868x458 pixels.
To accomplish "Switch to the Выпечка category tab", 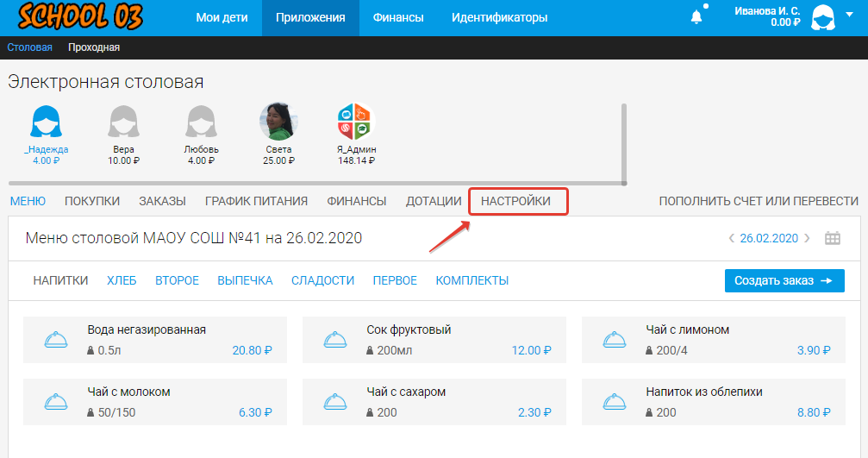I will pos(245,280).
